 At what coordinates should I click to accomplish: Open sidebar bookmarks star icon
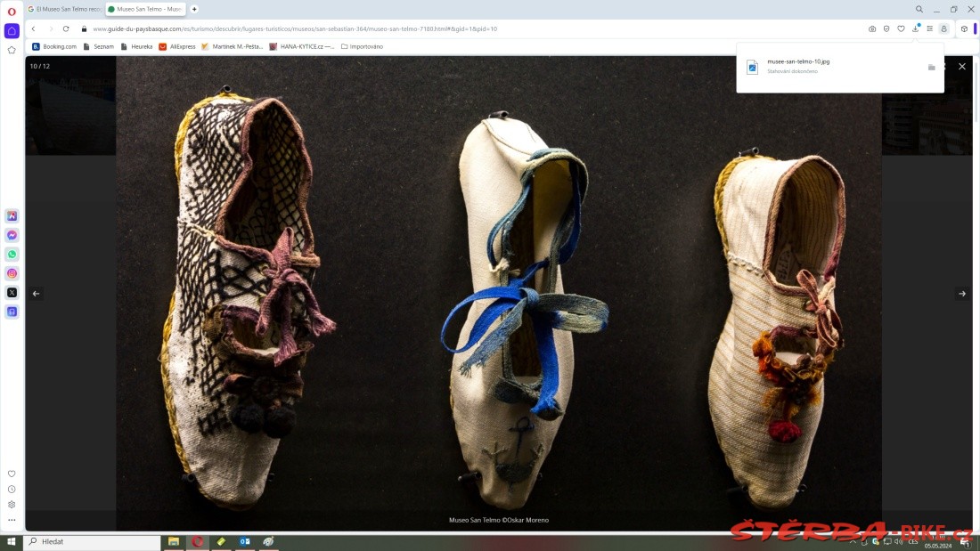pyautogui.click(x=12, y=50)
